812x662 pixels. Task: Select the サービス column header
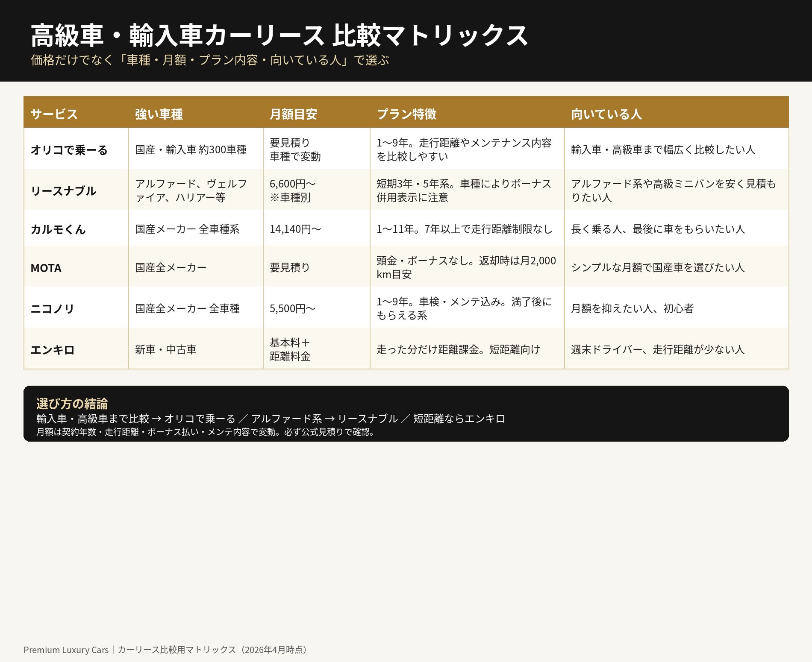tap(54, 114)
